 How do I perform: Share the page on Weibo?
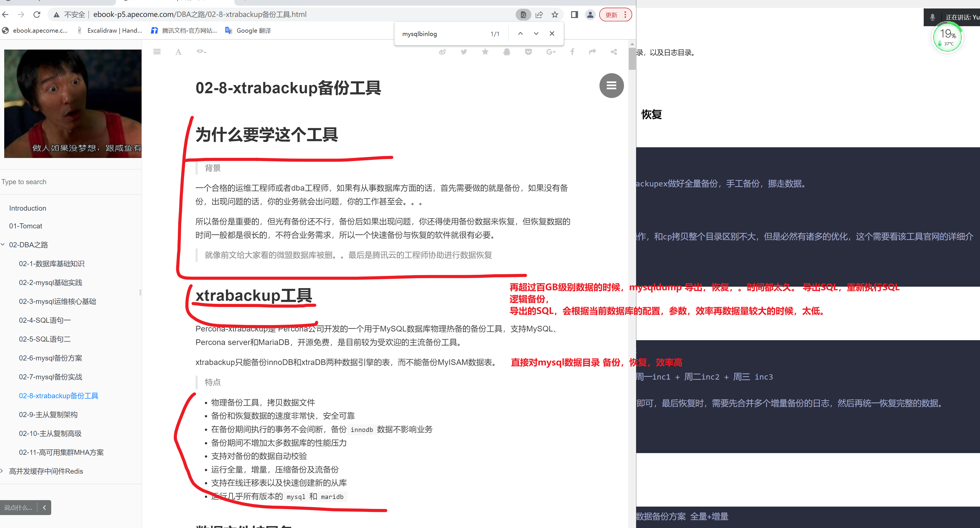point(442,52)
